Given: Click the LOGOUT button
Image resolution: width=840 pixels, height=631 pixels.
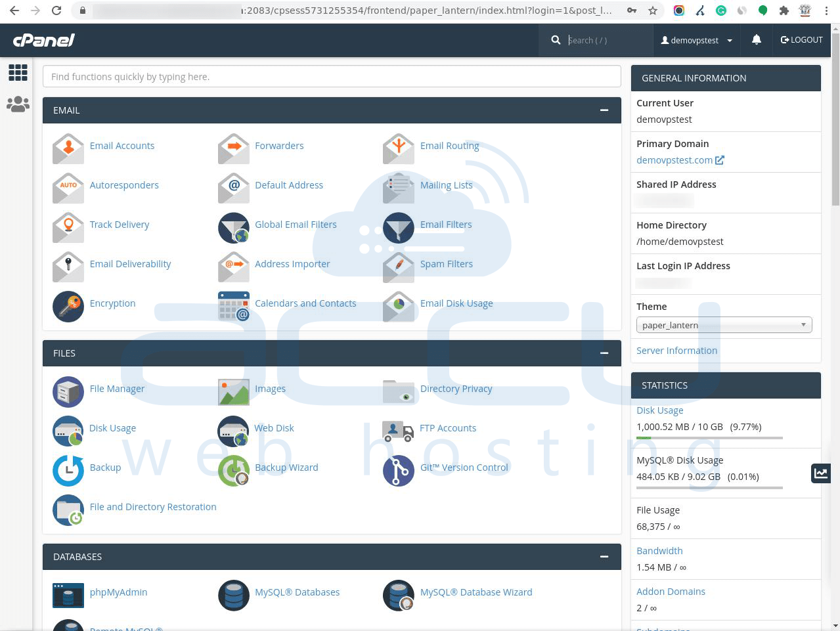Looking at the screenshot, I should click(801, 40).
